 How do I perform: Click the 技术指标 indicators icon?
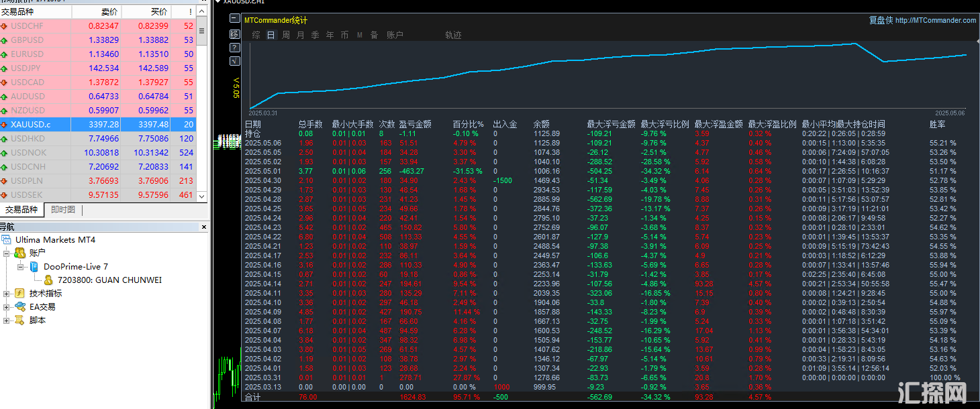coord(19,293)
